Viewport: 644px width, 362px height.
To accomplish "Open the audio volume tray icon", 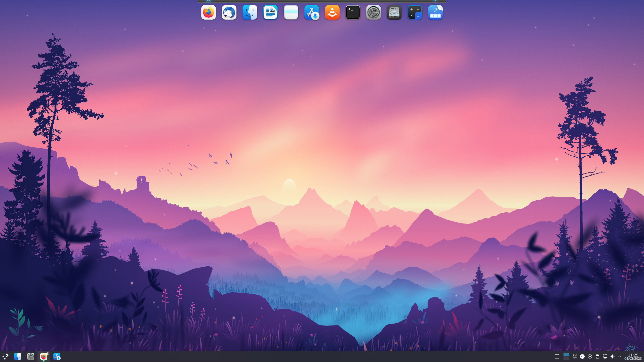I will coord(613,356).
